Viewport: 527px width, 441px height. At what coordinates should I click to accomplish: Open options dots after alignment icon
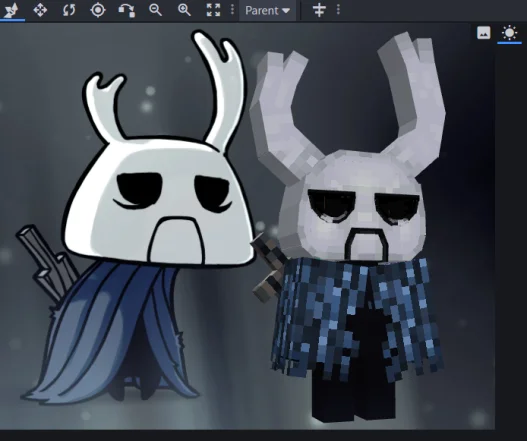coord(338,10)
